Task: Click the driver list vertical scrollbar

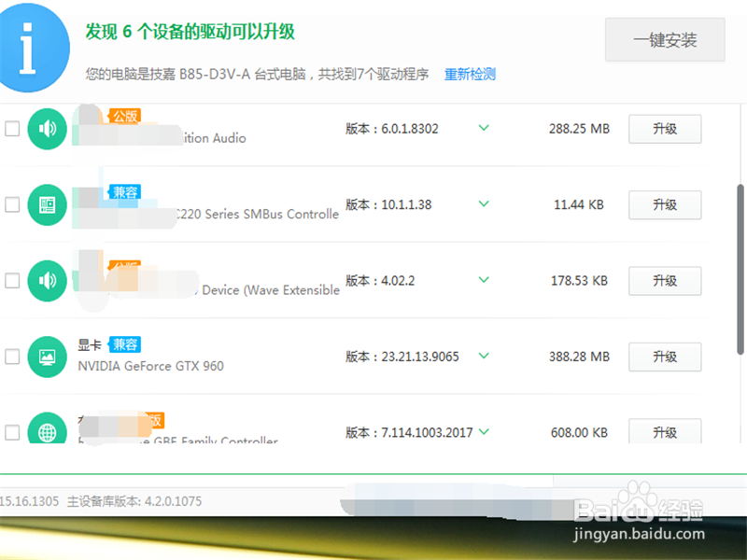Action: point(740,270)
